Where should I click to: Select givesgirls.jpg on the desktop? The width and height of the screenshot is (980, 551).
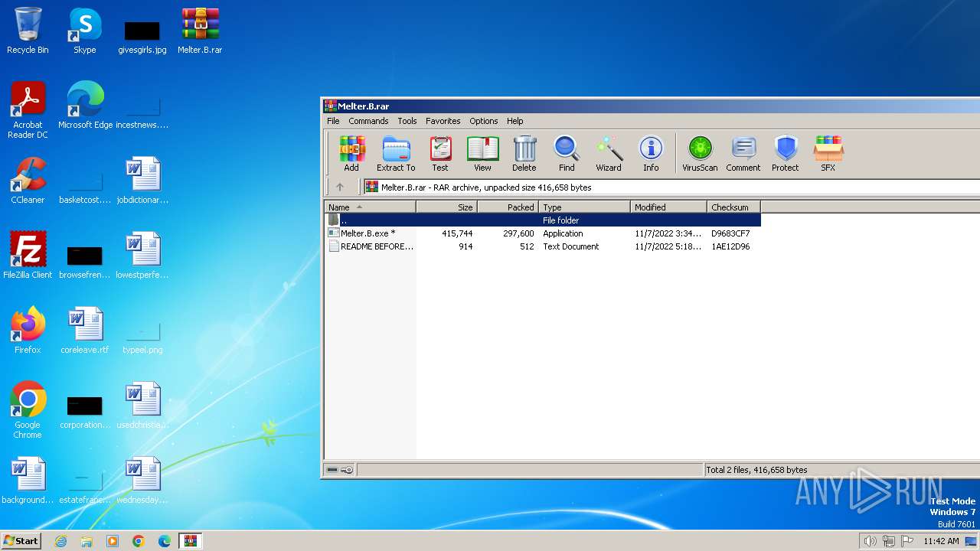[142, 37]
